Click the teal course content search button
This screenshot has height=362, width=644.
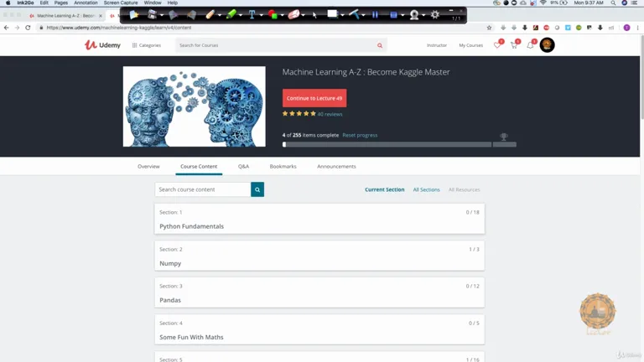(x=257, y=189)
